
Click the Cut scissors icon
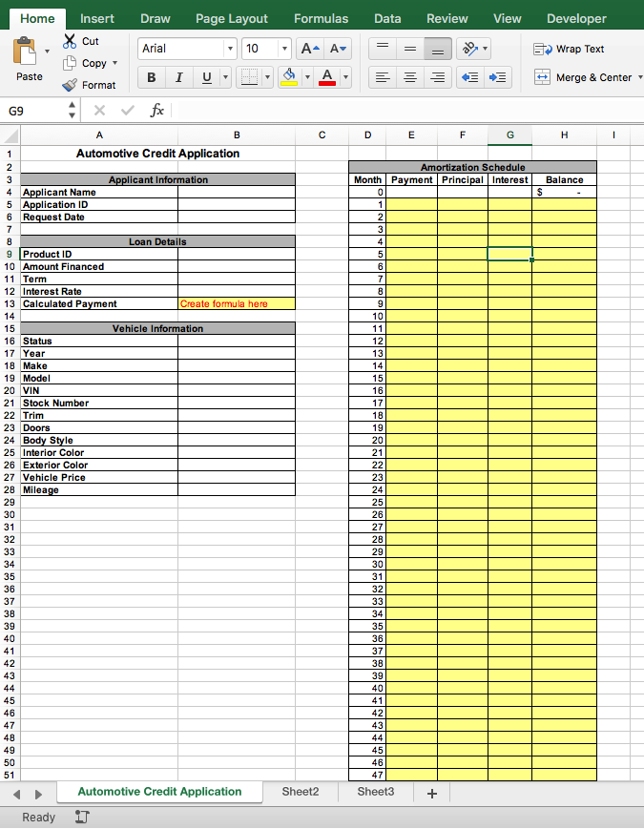(70, 41)
